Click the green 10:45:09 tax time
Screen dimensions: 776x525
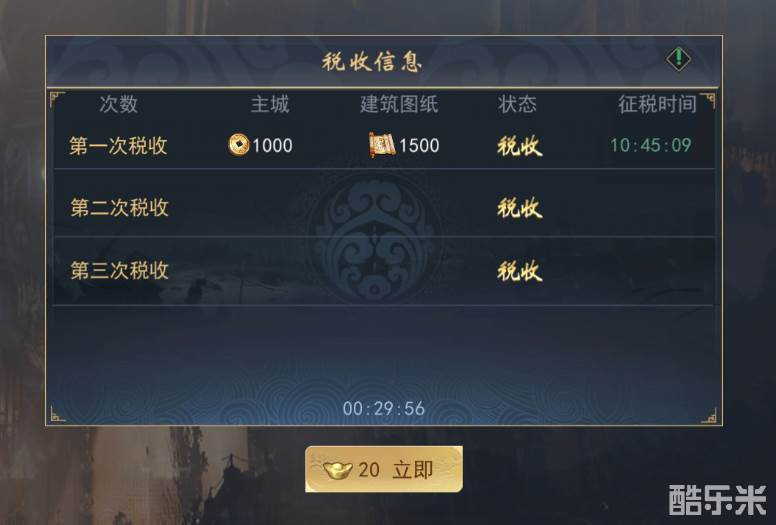tap(651, 145)
